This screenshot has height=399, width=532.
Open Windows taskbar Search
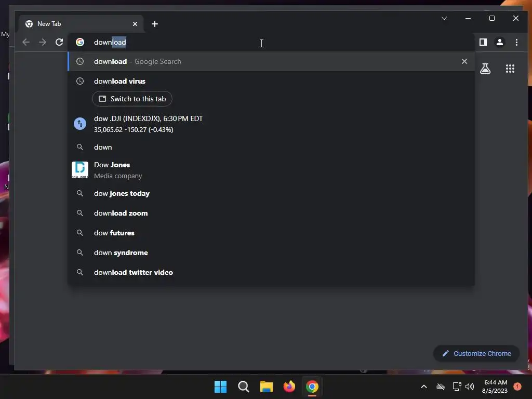click(x=243, y=387)
